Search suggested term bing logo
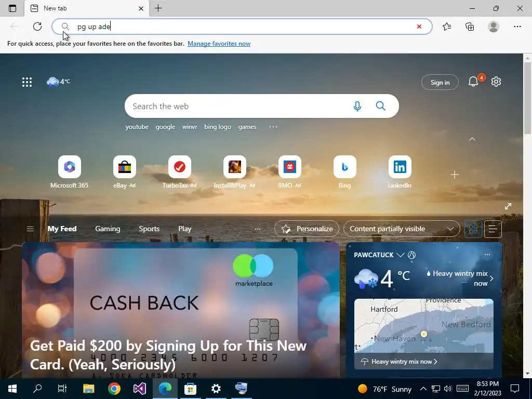The height and width of the screenshot is (399, 532). click(x=218, y=127)
